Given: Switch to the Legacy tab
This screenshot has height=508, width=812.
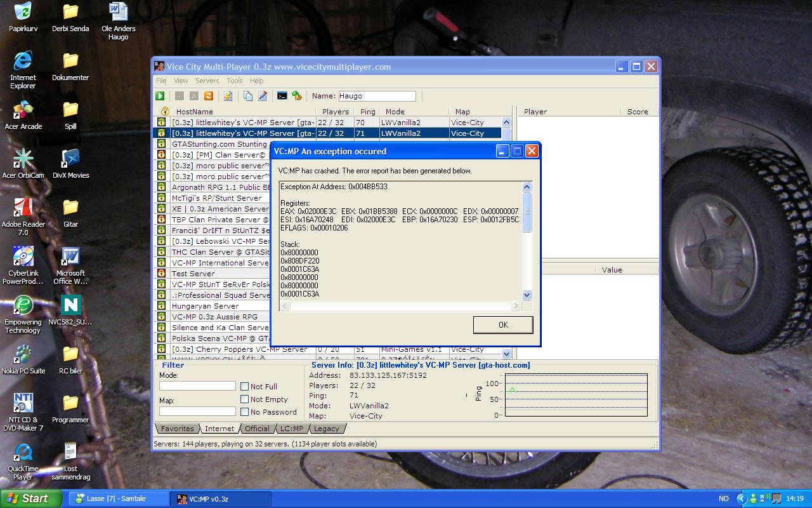Looking at the screenshot, I should (327, 429).
